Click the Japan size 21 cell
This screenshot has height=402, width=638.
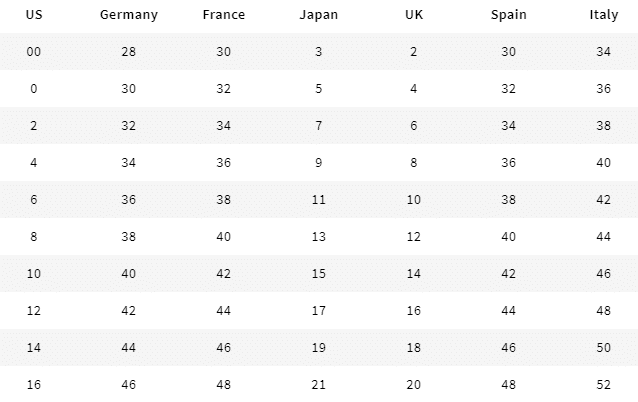coord(319,384)
